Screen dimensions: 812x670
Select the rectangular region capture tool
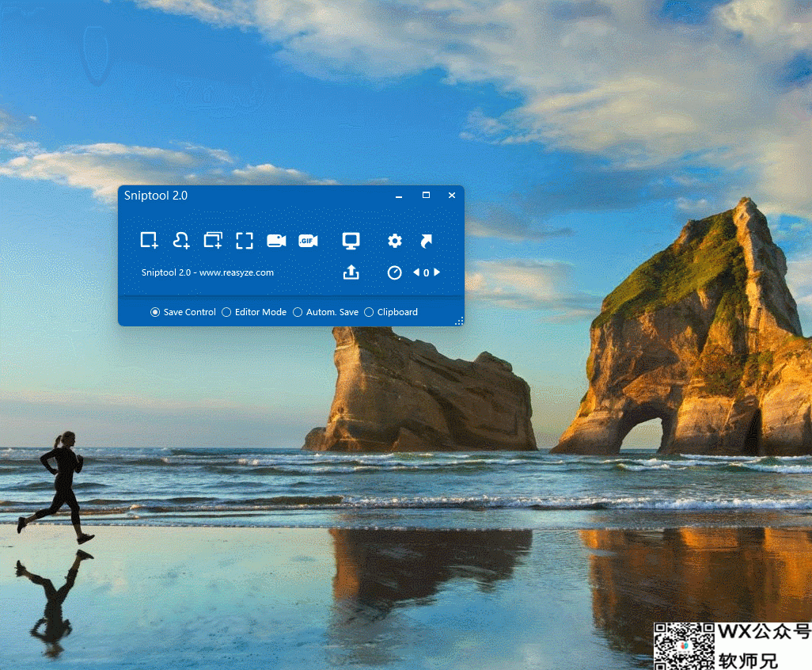click(x=149, y=241)
